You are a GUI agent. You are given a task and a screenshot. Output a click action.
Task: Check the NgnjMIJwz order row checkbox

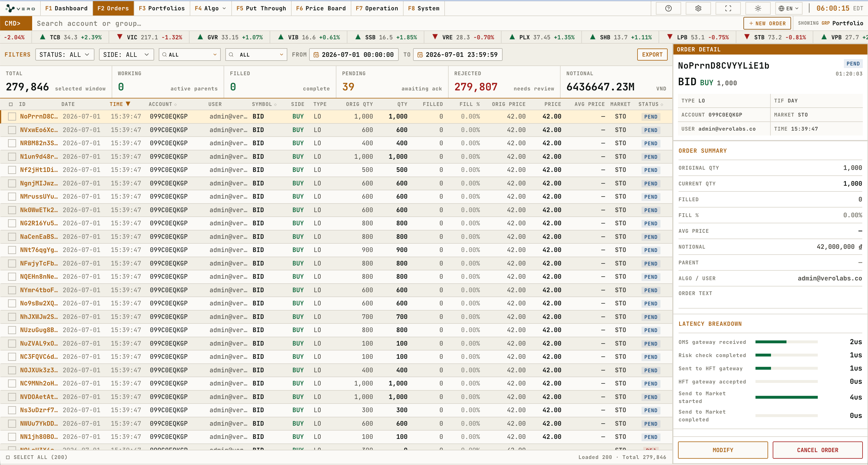coord(12,183)
